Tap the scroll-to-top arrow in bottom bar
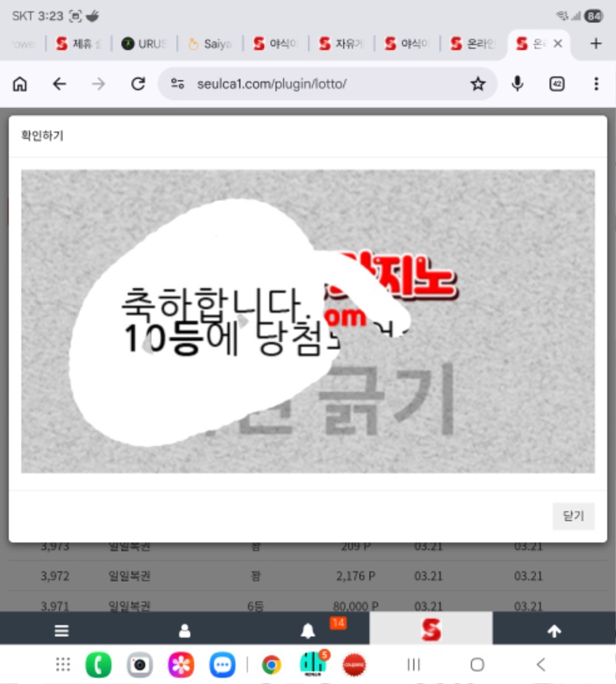The image size is (616, 684). tap(554, 629)
